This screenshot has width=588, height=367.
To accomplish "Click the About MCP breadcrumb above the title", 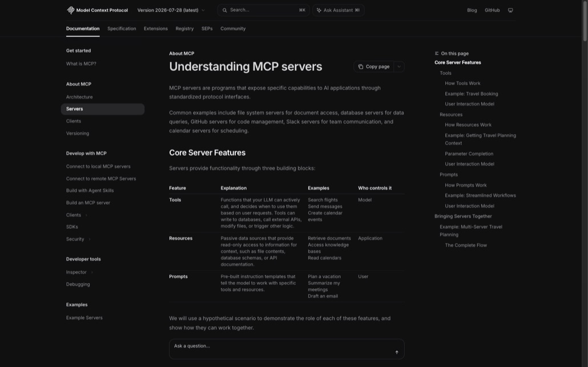I will tap(182, 54).
